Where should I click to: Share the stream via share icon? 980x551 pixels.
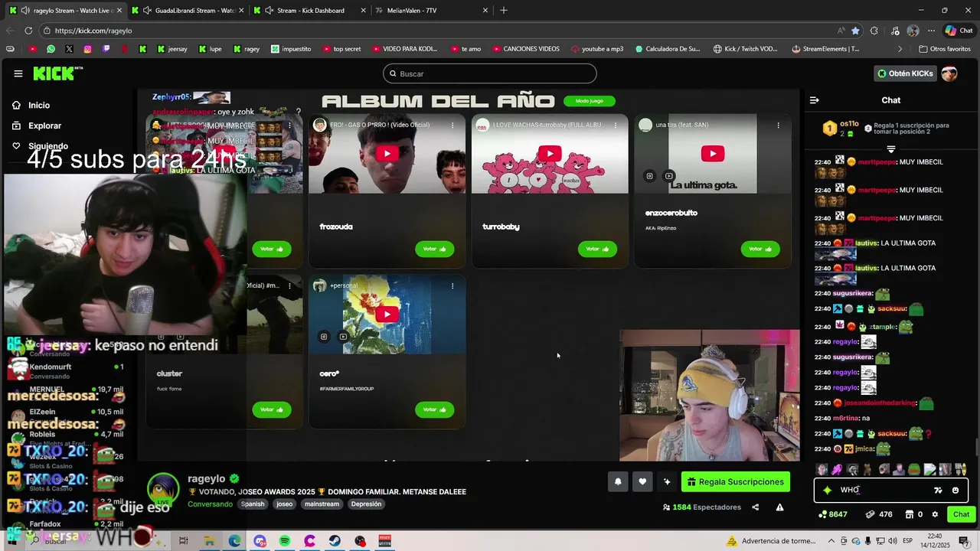click(756, 507)
